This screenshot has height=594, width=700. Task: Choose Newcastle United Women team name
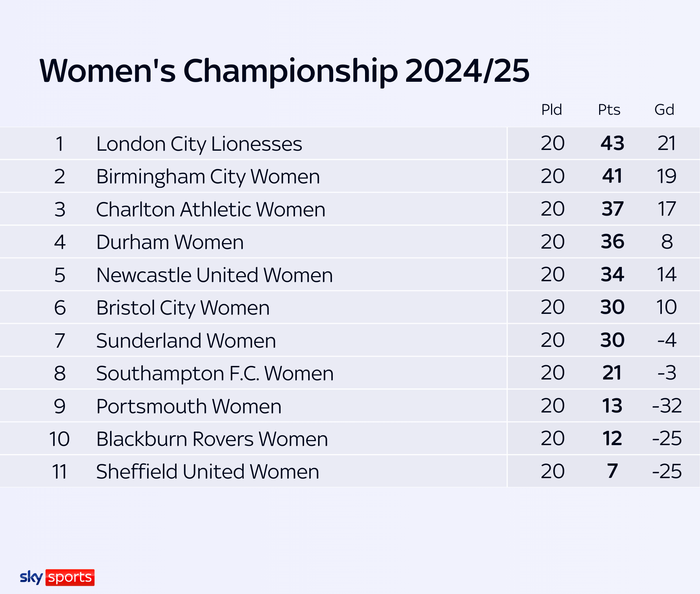pos(214,275)
